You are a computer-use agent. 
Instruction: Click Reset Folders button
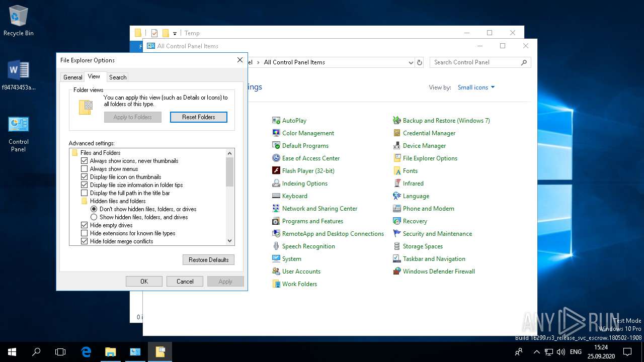point(199,117)
